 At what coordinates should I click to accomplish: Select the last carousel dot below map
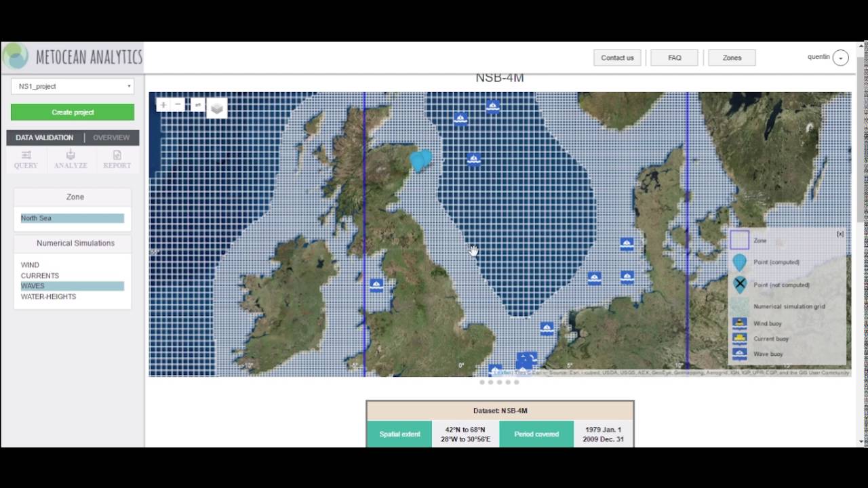516,382
